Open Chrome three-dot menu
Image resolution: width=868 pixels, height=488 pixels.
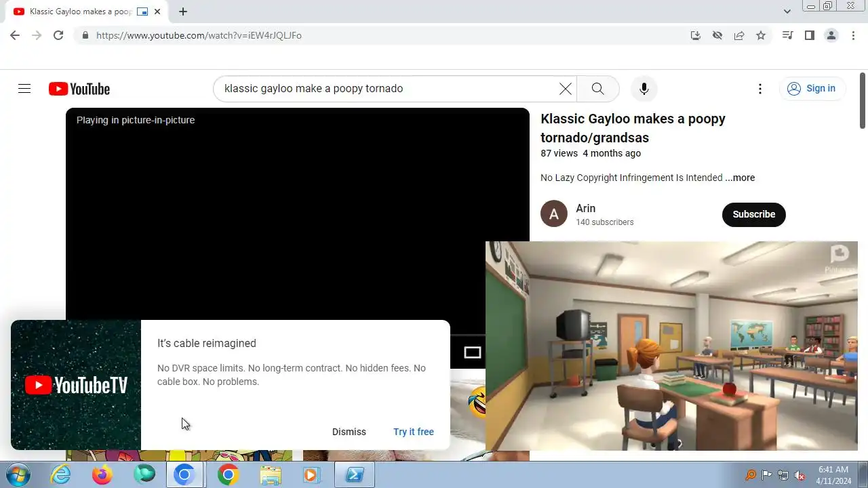[853, 35]
